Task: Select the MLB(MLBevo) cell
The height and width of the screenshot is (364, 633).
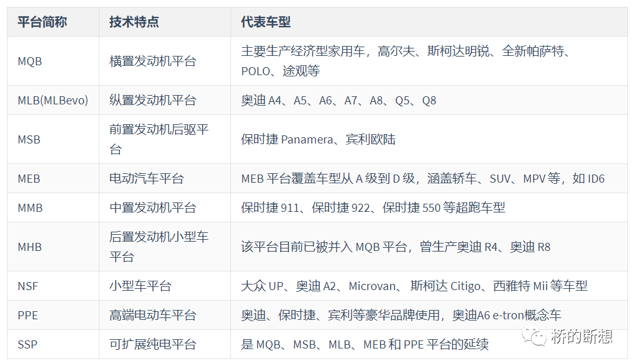Action: [53, 100]
